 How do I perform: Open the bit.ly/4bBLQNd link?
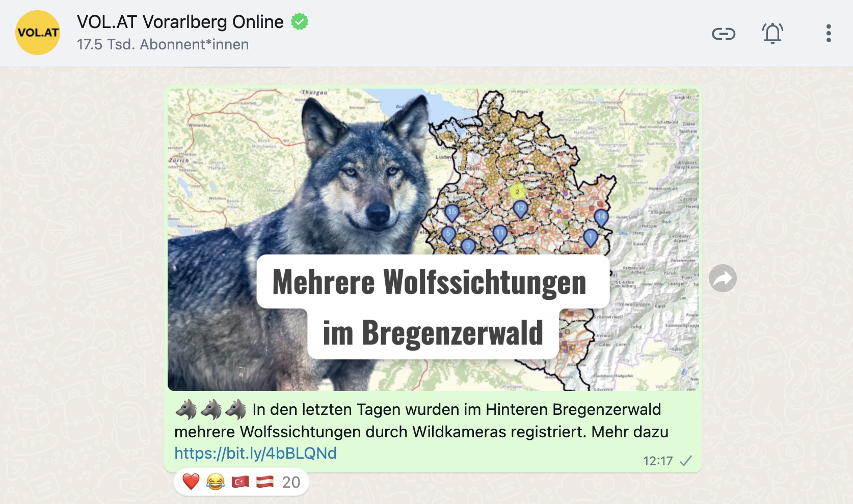click(255, 453)
